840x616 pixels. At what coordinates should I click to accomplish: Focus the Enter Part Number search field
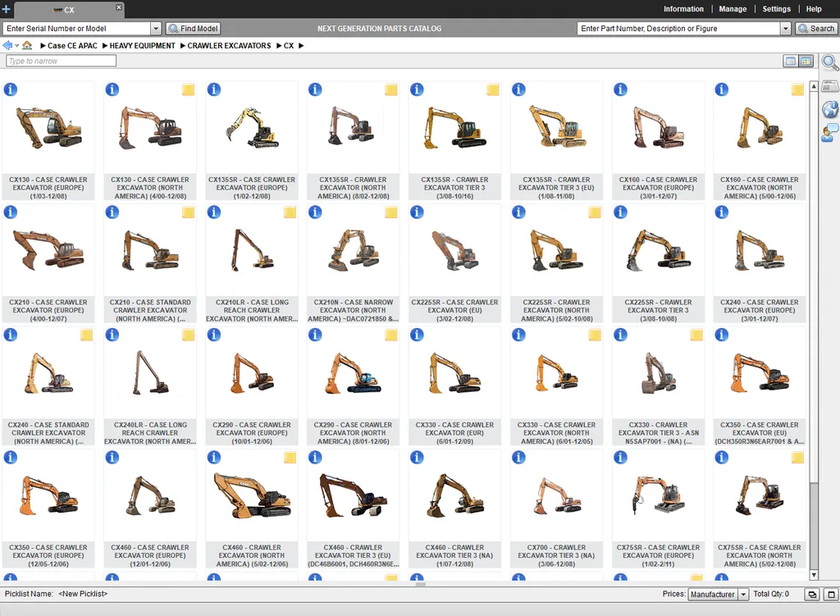coord(678,29)
